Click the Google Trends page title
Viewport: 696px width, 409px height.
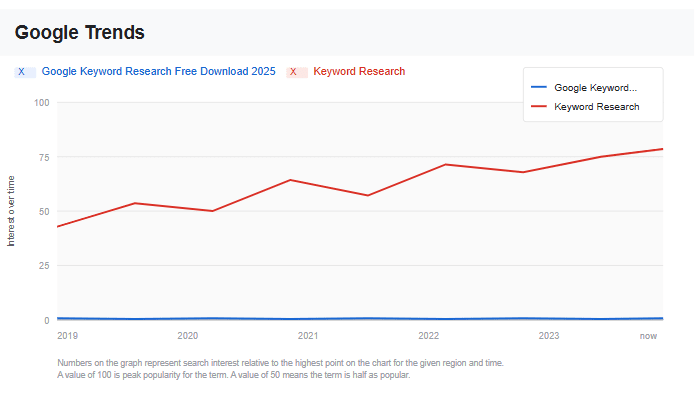pos(80,32)
